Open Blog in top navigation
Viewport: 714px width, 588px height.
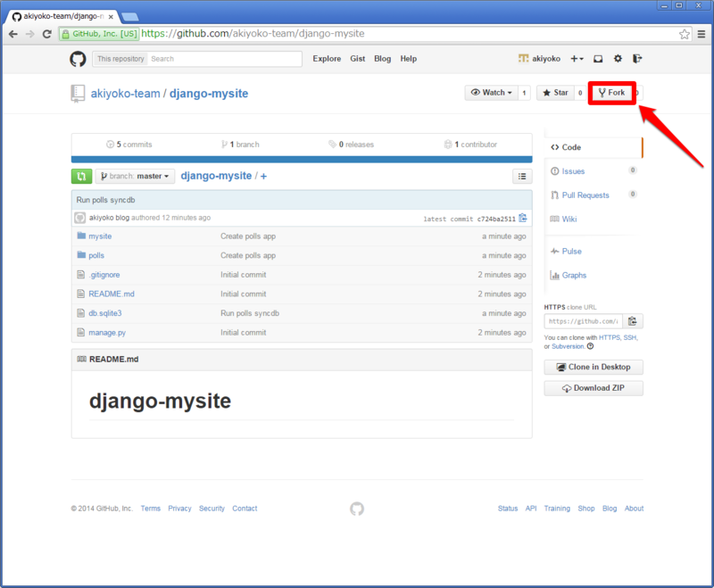tap(383, 59)
